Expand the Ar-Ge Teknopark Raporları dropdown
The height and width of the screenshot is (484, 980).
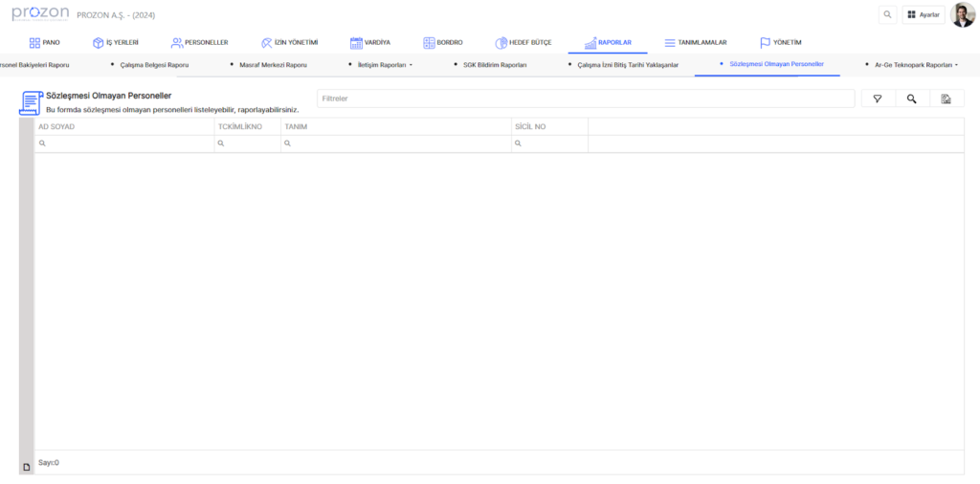coord(914,65)
